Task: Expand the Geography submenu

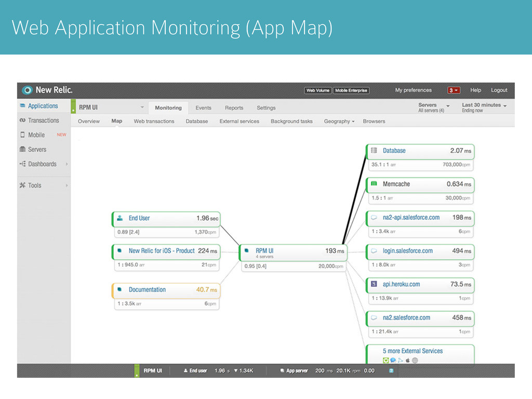Action: (x=339, y=121)
